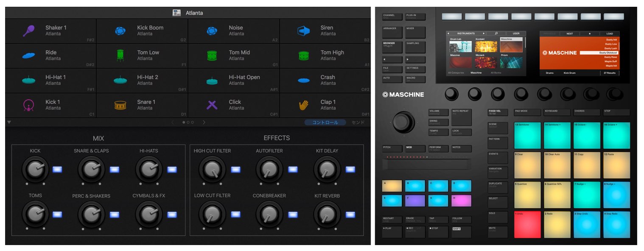Switch to the センド tab
The height and width of the screenshot is (251, 644).
[358, 122]
